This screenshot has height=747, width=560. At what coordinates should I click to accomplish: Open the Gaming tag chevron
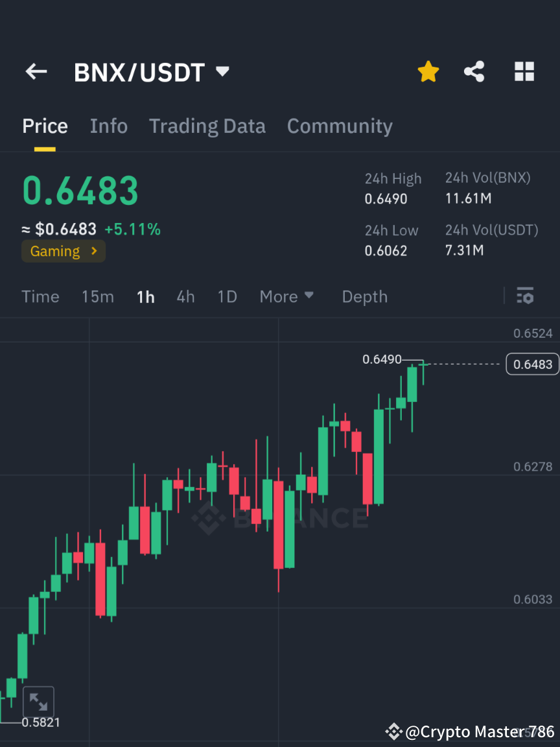95,251
